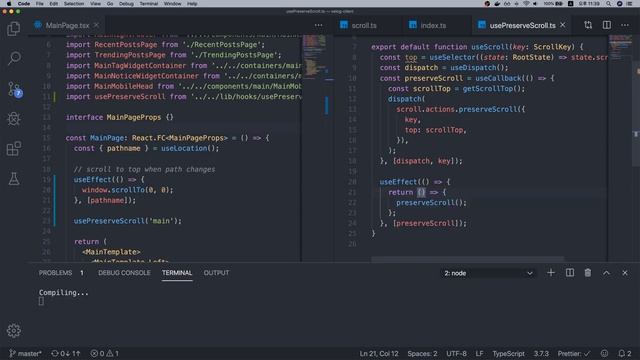This screenshot has height=360, width=640.
Task: Switch to the MainPage.tsx tab
Action: click(67, 25)
